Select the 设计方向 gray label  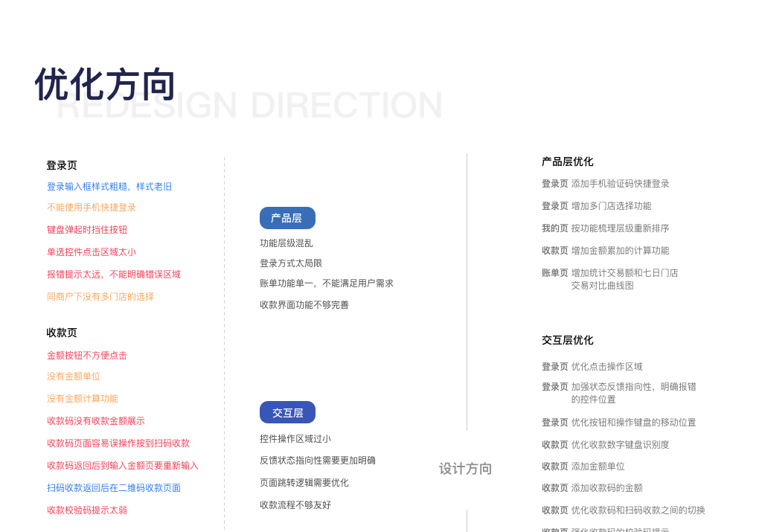coord(465,469)
